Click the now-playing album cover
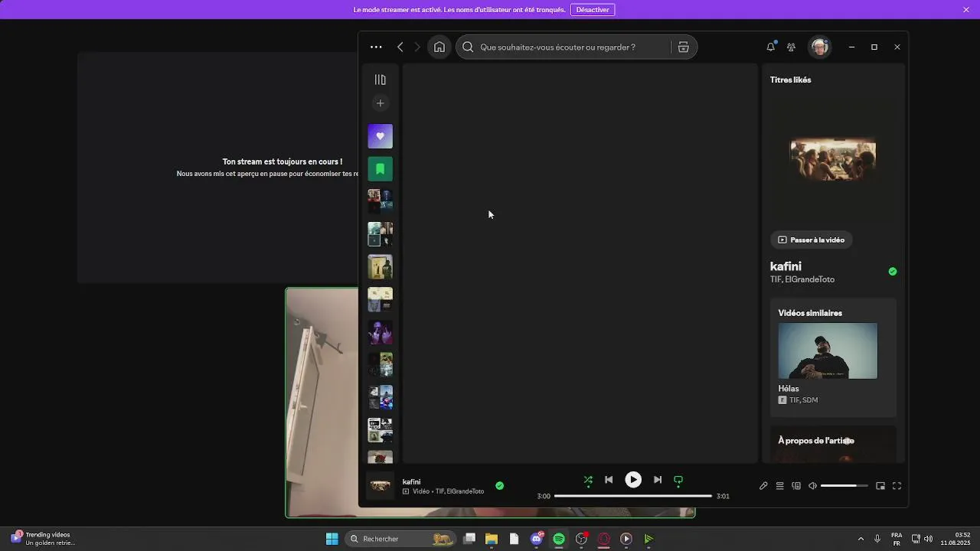Image resolution: width=980 pixels, height=551 pixels. [x=381, y=486]
